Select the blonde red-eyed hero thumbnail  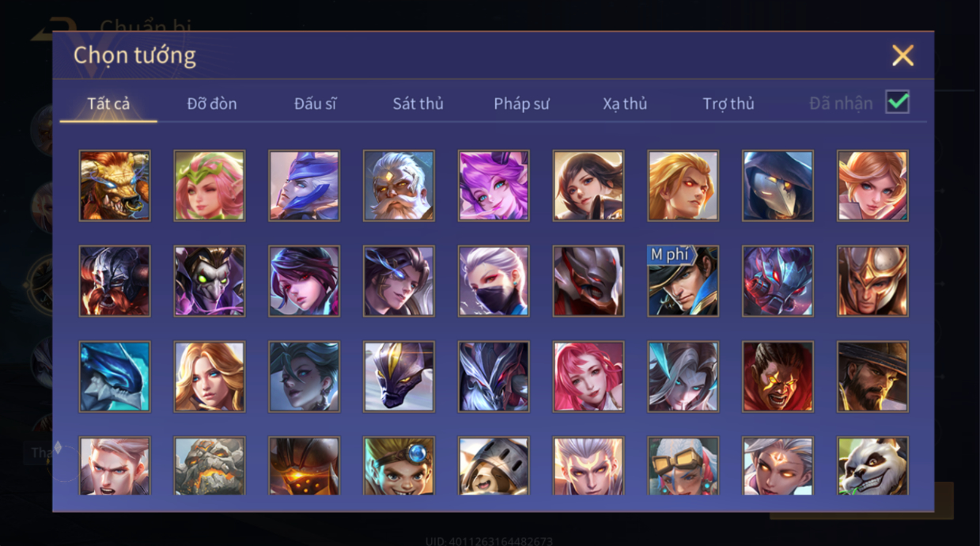tap(683, 186)
